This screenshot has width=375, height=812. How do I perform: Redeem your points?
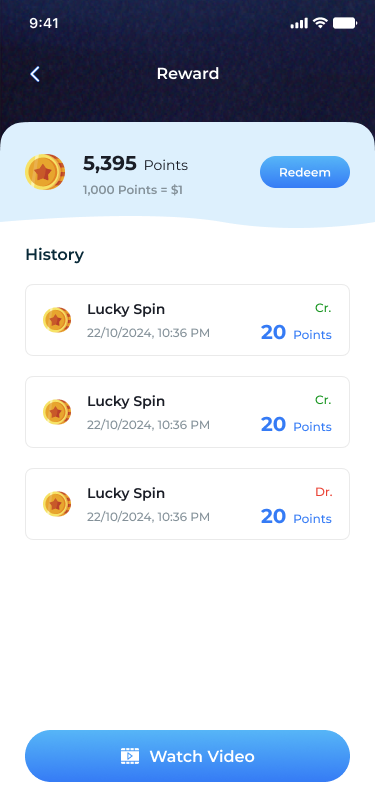tap(305, 172)
